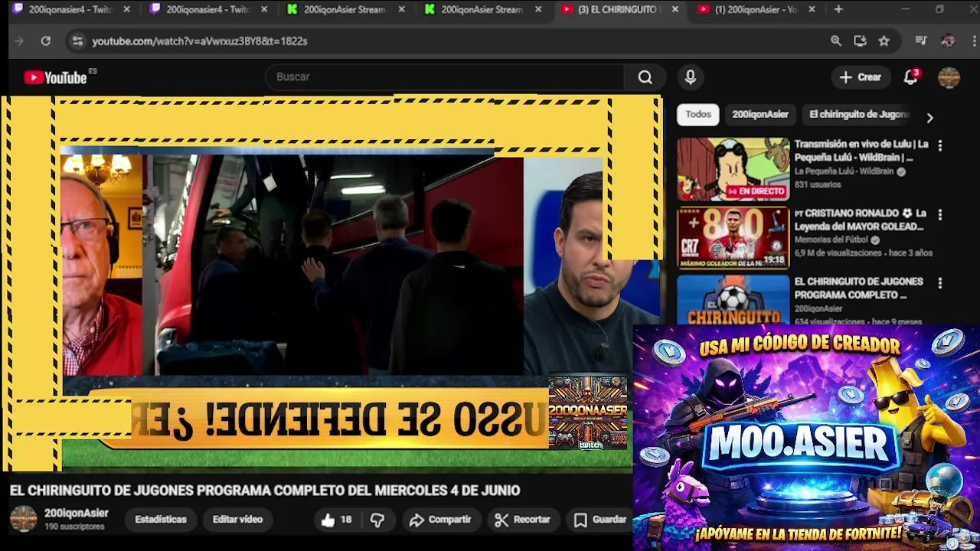Activate voice search microphone

point(690,77)
